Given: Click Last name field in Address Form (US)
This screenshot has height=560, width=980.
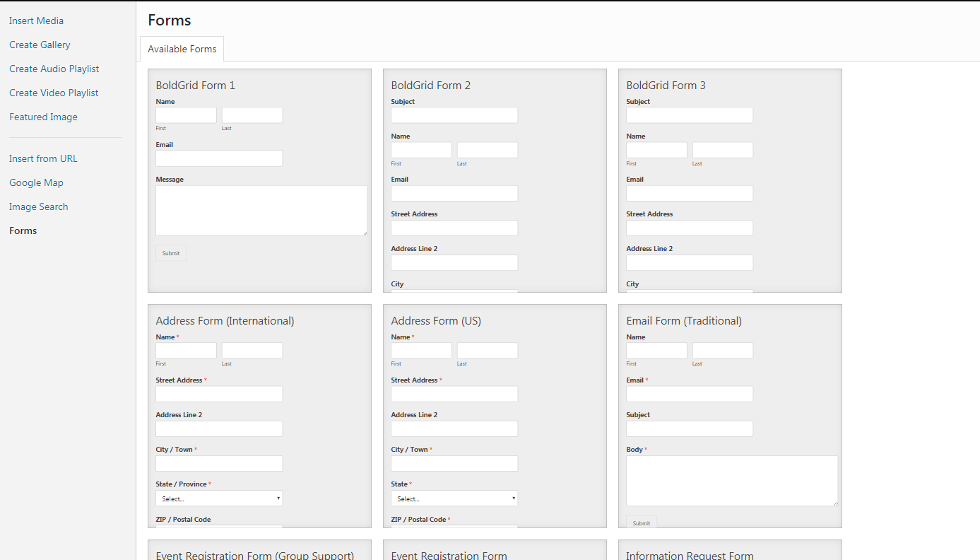Looking at the screenshot, I should (488, 351).
